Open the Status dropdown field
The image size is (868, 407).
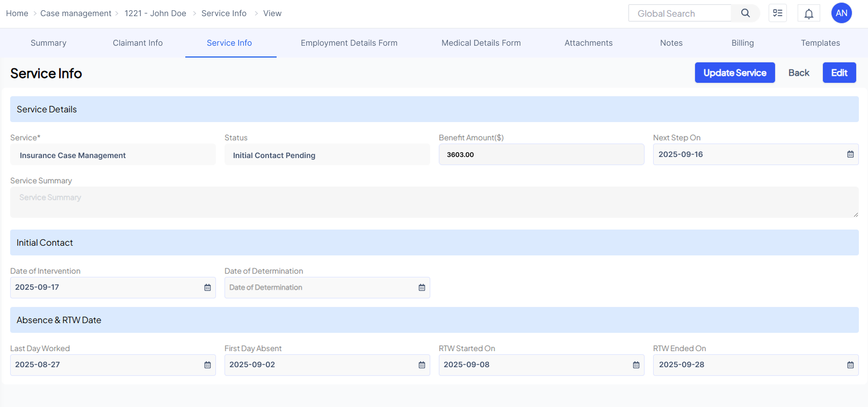(x=327, y=155)
